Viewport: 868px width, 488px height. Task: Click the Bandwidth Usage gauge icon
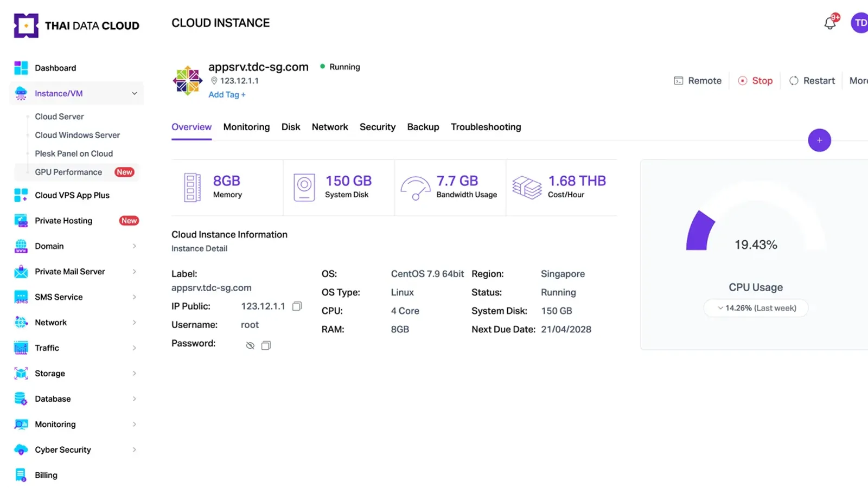click(415, 188)
